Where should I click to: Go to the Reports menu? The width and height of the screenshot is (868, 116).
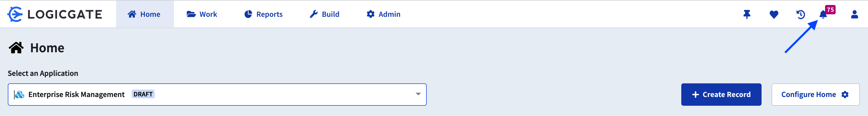(264, 14)
